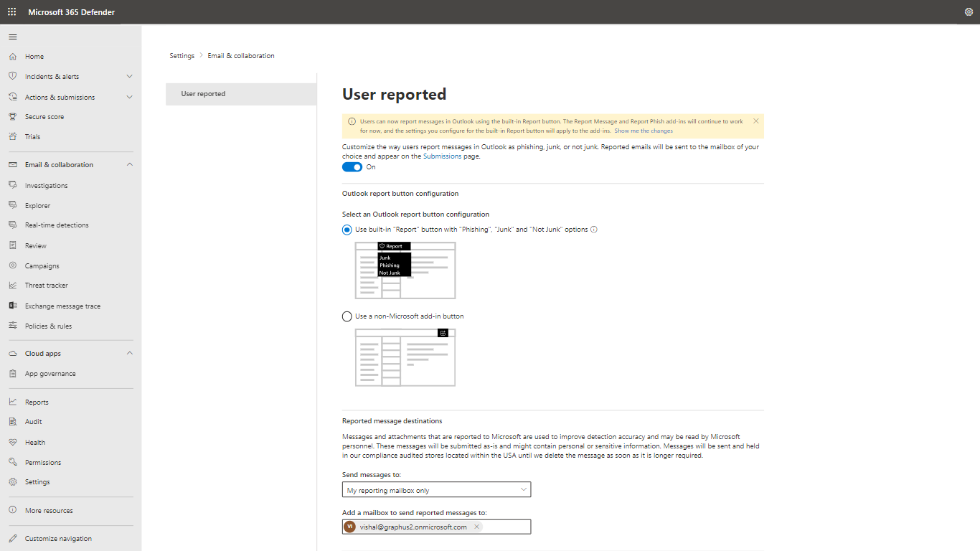
Task: Click the Trials gift icon
Action: click(13, 136)
